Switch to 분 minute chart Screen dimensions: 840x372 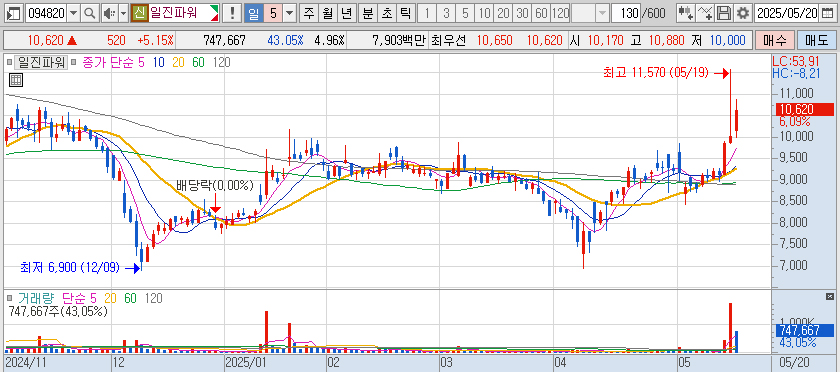[x=367, y=13]
